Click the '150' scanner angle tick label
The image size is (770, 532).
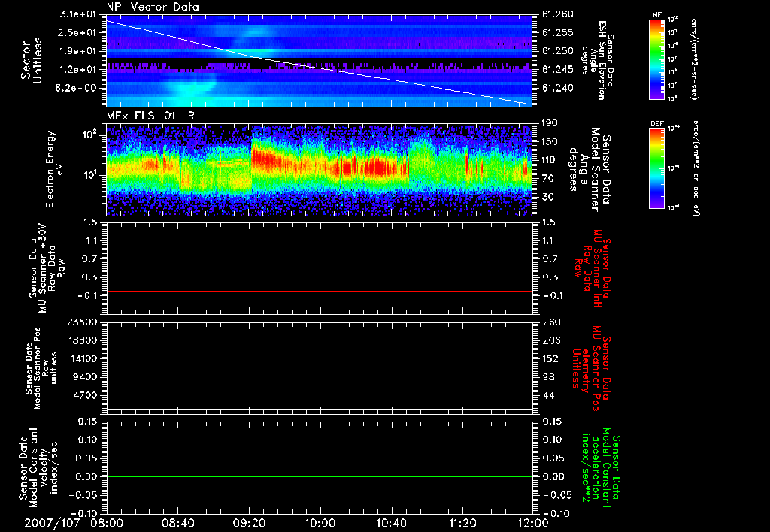click(550, 142)
